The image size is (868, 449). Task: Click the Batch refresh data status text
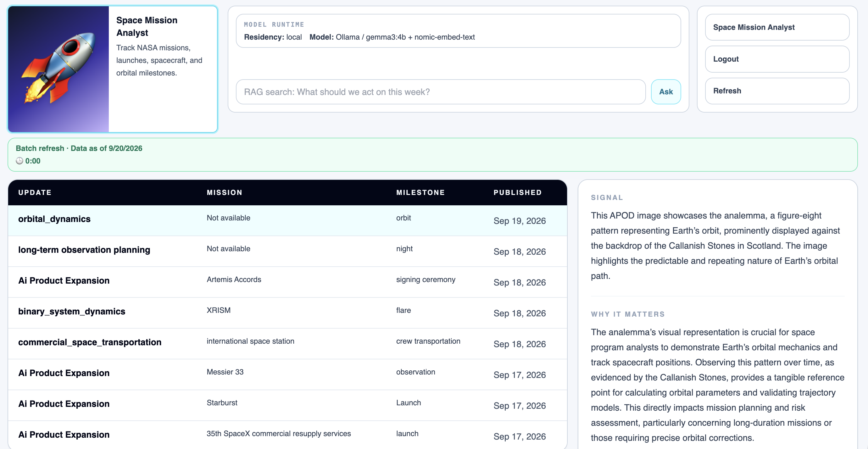coord(79,148)
